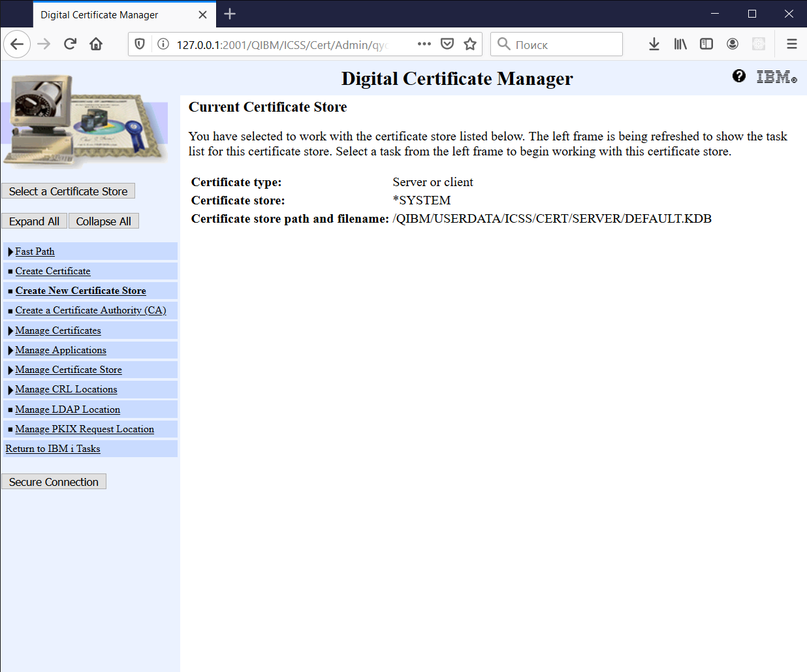807x672 pixels.
Task: Expand the Manage CRL Locations triangle
Action: click(x=10, y=390)
